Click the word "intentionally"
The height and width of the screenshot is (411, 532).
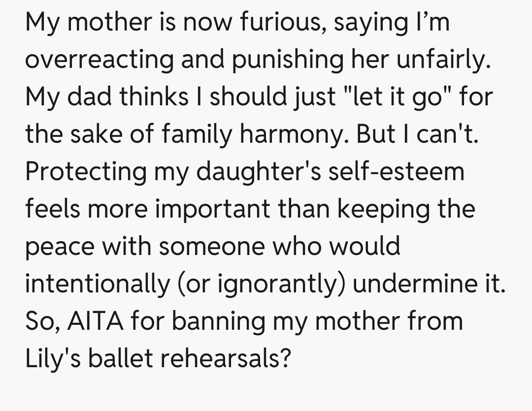[97, 283]
